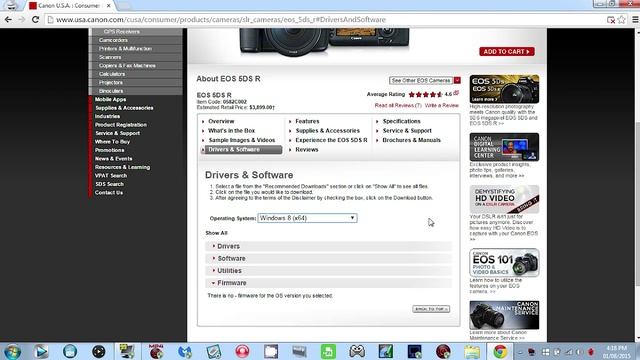Click the browser forward arrow
Screen dimensions: 640x360
point(21,19)
